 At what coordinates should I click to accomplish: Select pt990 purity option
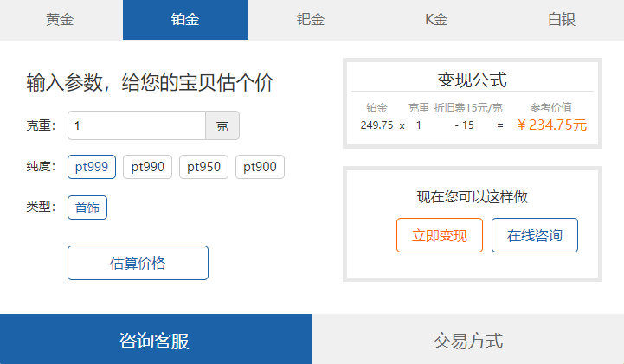click(148, 167)
